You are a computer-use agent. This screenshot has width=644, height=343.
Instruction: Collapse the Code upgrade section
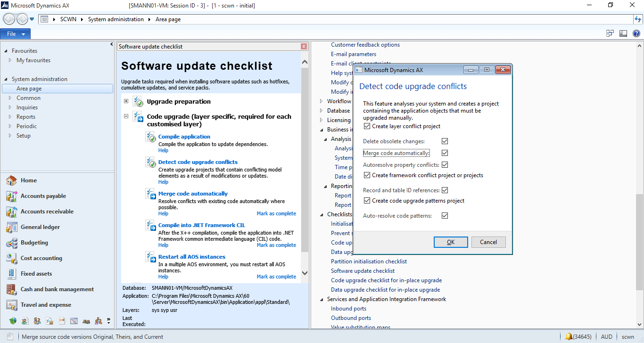[126, 116]
